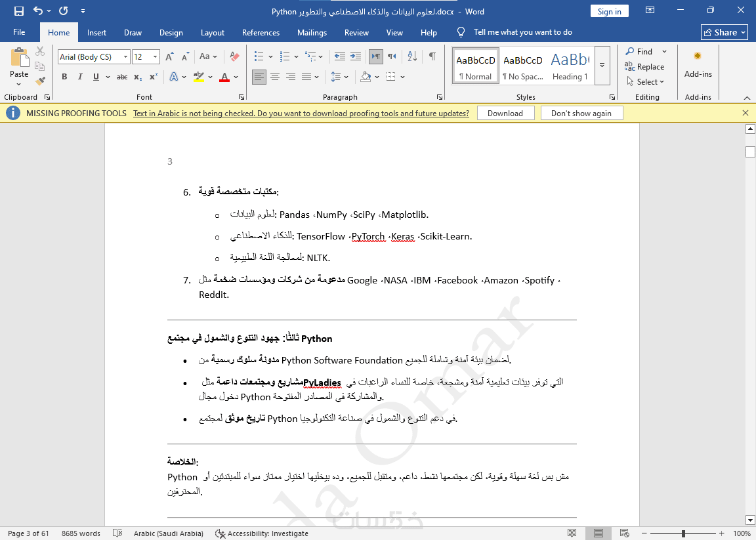Image resolution: width=756 pixels, height=540 pixels.
Task: Switch to Web Layout view
Action: [x=624, y=533]
